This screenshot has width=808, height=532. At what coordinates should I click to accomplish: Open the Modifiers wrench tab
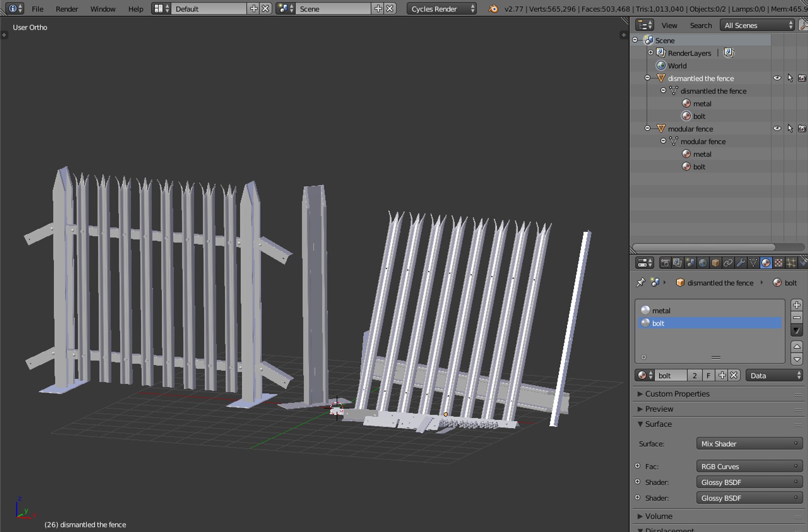click(741, 263)
